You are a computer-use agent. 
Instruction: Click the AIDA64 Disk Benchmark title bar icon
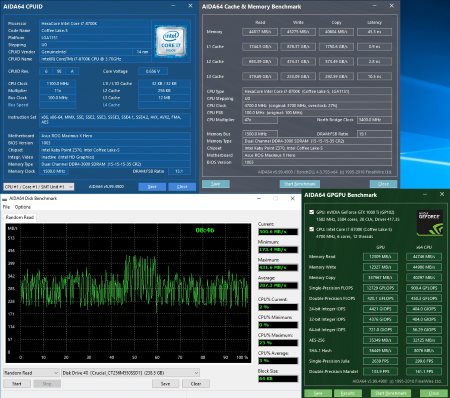[x=4, y=199]
